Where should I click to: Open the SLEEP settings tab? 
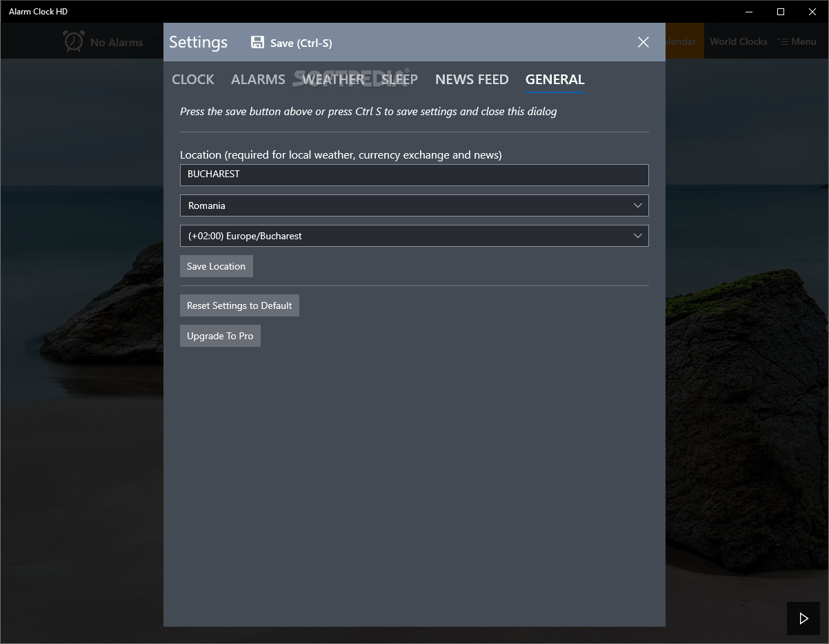[x=399, y=79]
